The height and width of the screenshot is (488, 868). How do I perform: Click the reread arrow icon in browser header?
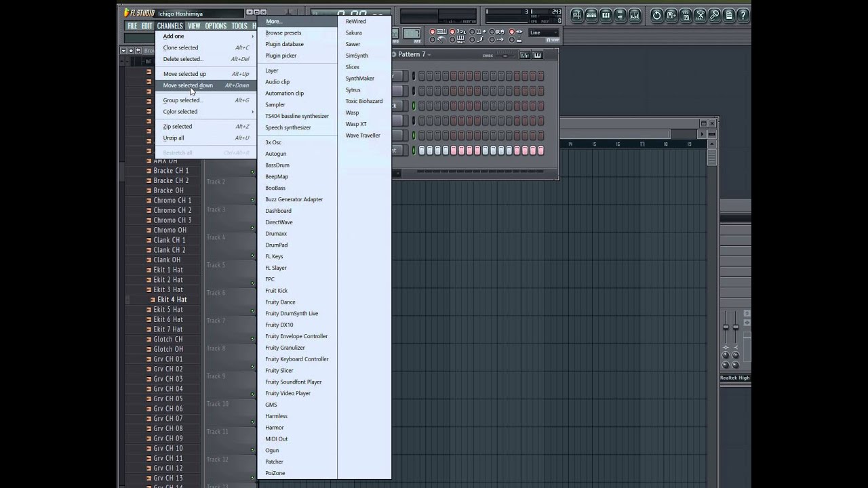[138, 50]
